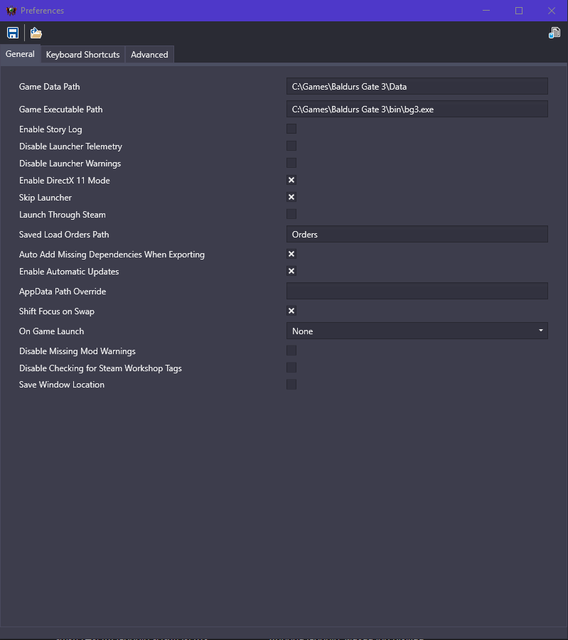Screen dimensions: 568x640
Task: Focus the AppData Path Override field
Action: pyautogui.click(x=417, y=291)
